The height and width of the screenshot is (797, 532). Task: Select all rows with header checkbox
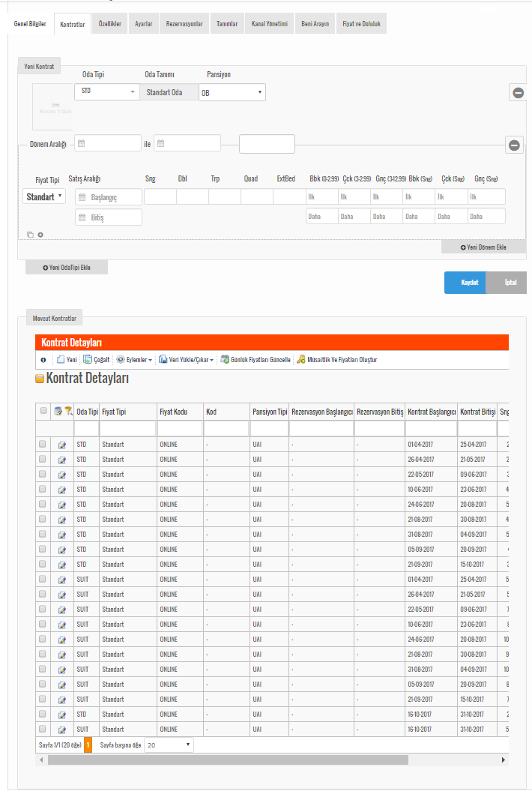point(43,411)
